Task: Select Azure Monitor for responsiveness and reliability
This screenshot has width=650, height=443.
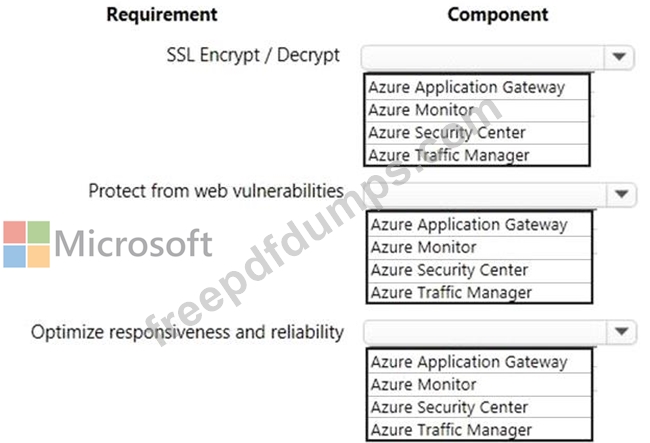Action: (x=479, y=385)
